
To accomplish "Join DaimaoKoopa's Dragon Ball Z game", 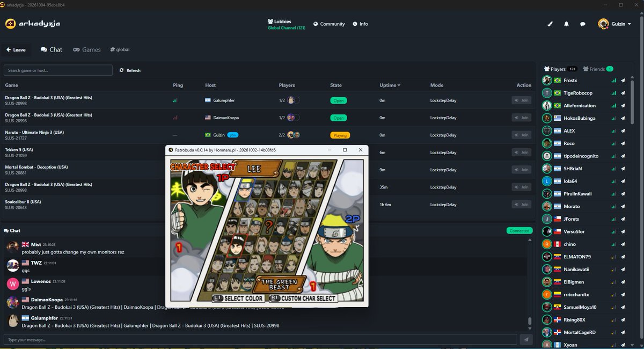I will [x=521, y=118].
